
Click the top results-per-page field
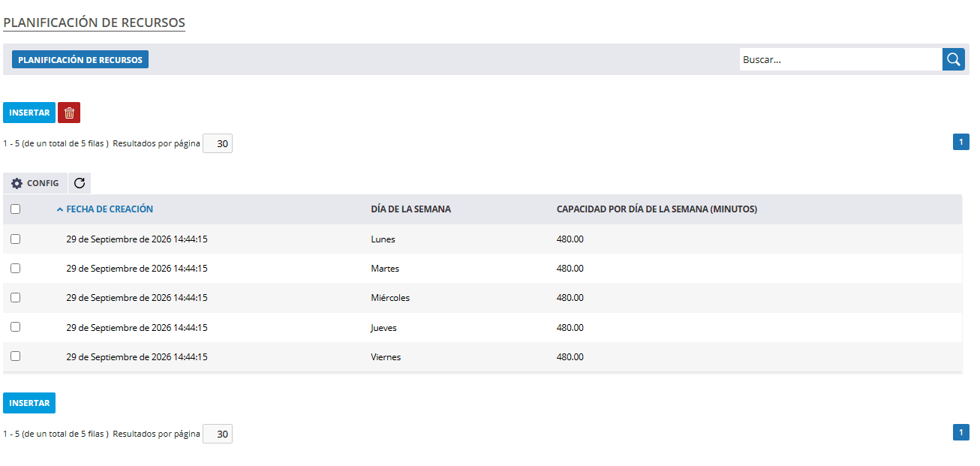[218, 143]
